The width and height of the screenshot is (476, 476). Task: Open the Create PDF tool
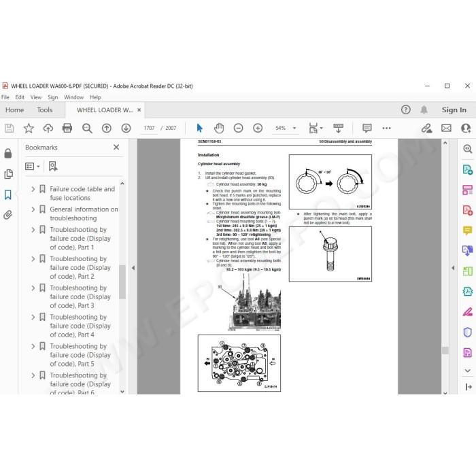pyautogui.click(x=468, y=210)
